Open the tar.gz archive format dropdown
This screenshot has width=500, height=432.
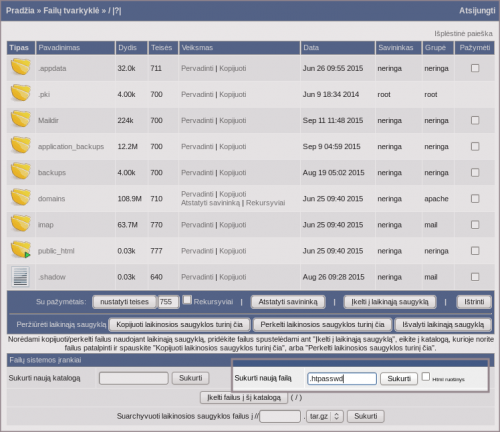(x=325, y=416)
